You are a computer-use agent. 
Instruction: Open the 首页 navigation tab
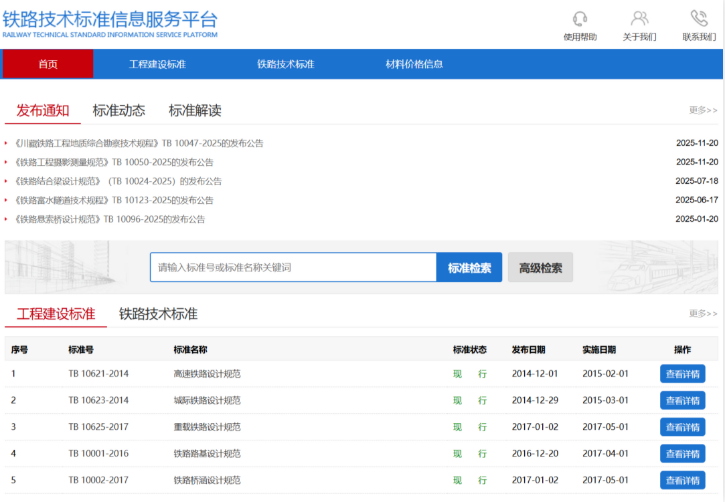click(x=48, y=64)
